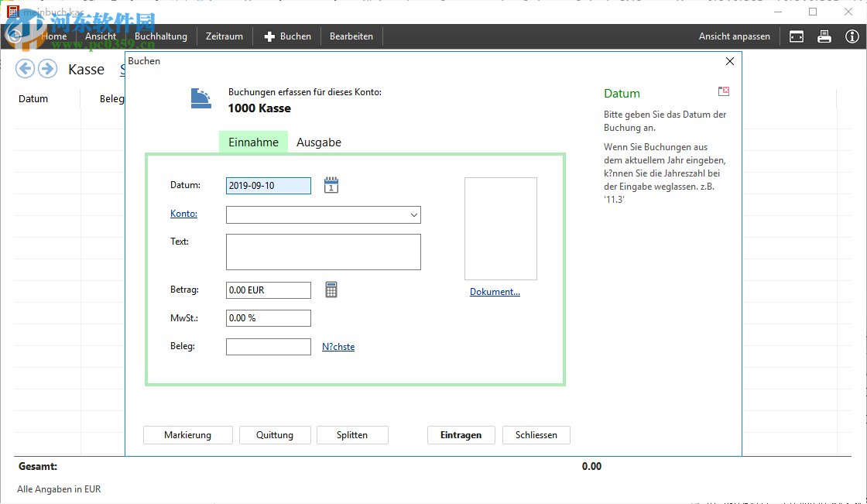Viewport: 867px width, 504px height.
Task: Open the calculator next to Betrag
Action: click(331, 290)
